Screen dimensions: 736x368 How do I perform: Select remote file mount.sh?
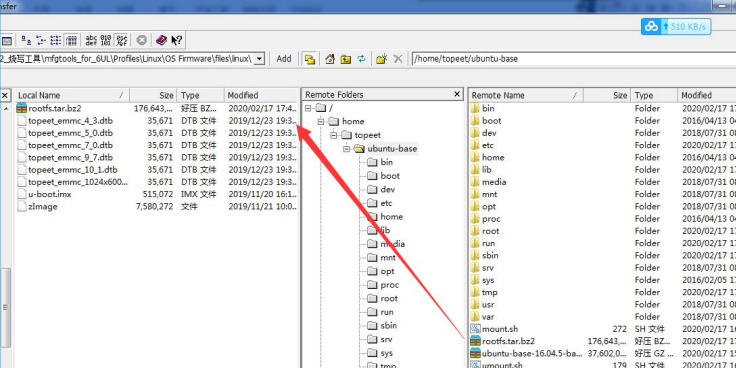point(500,329)
